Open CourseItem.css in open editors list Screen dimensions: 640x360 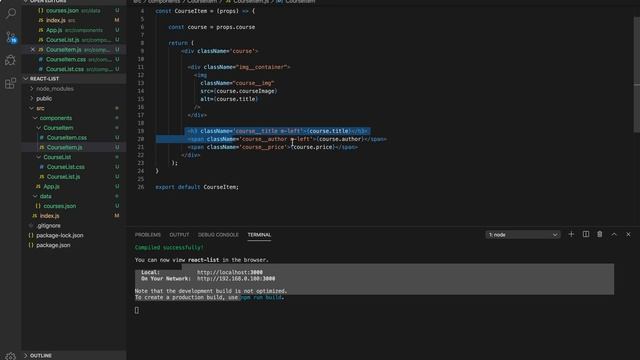coord(74,59)
